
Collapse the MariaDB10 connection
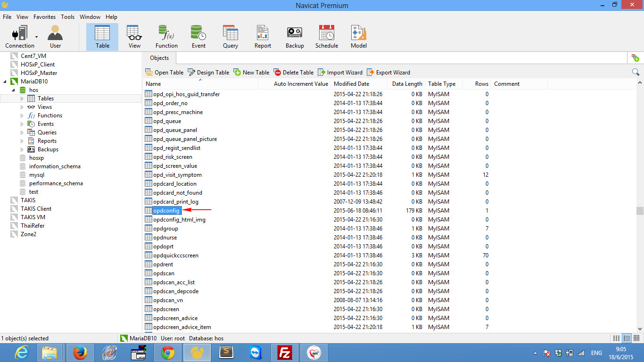[5, 81]
